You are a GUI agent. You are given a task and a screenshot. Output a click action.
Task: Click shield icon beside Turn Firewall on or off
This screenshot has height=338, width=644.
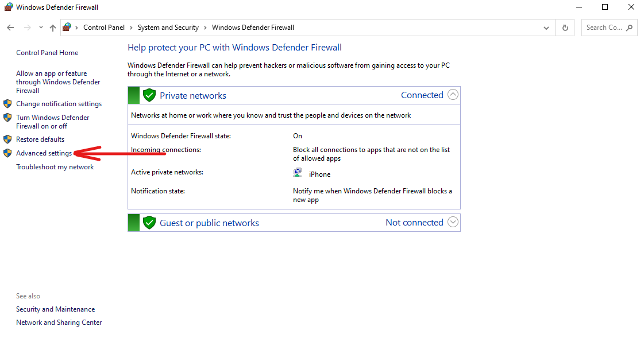point(7,117)
